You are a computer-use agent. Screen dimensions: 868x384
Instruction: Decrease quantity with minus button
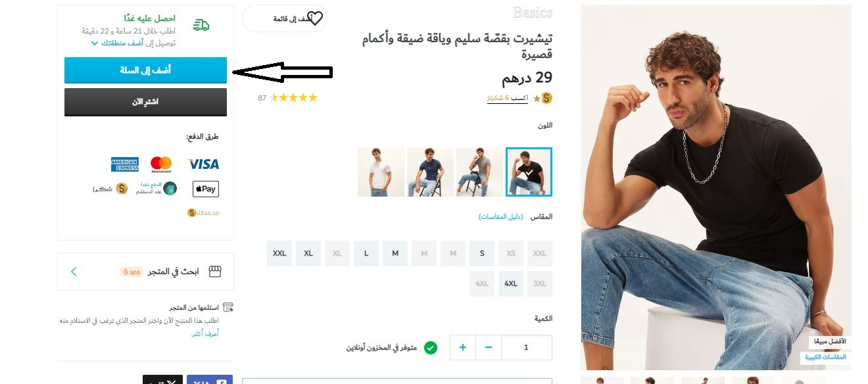coord(489,347)
